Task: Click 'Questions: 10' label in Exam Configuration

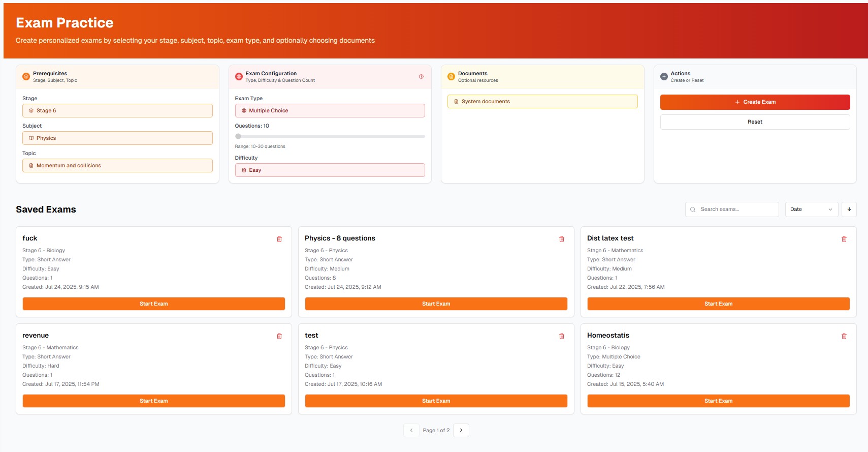Action: 252,126
